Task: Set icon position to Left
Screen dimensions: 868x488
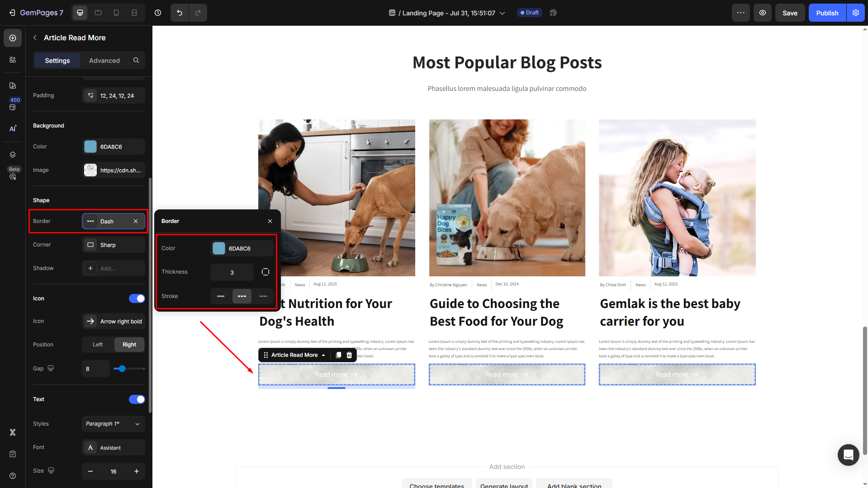Action: click(x=98, y=345)
